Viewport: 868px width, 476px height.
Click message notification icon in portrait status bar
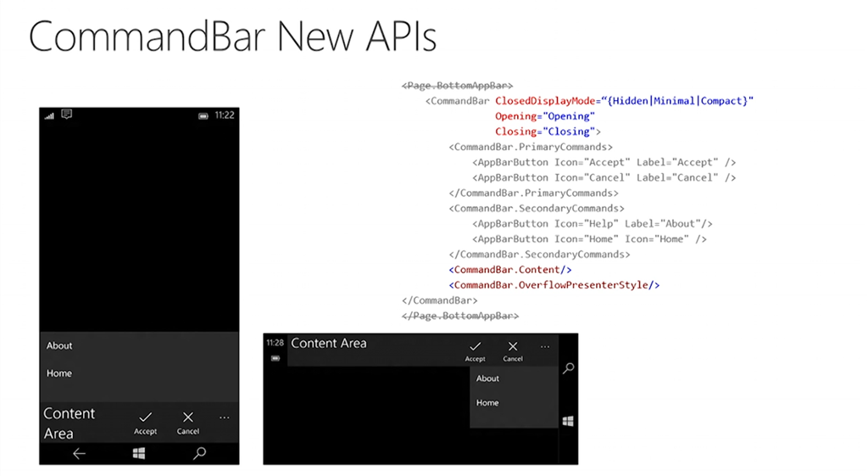(67, 115)
